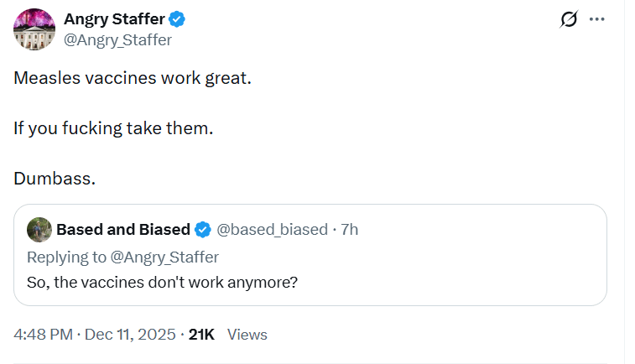Click the Based and Biased avatar
Viewport: 635px width, 364px height.
point(39,229)
